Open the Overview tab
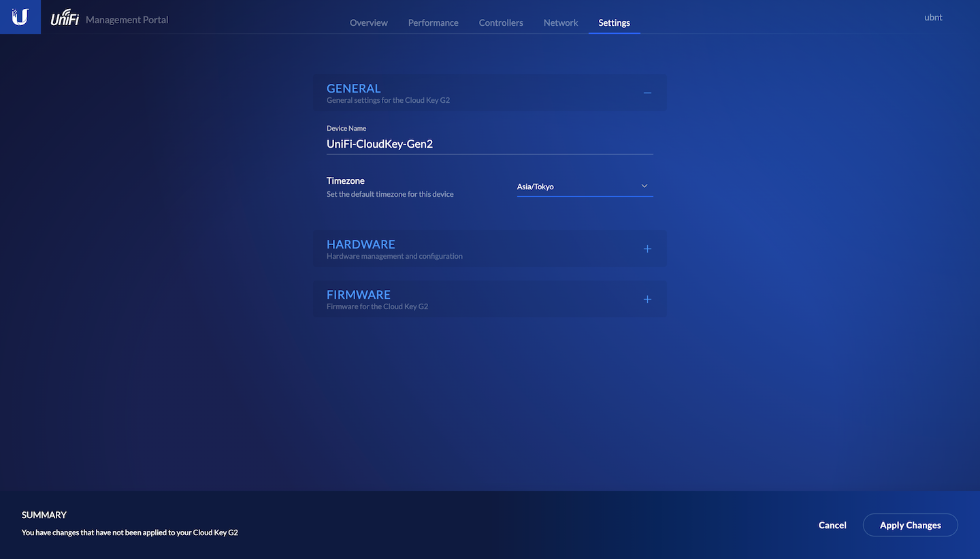Viewport: 980px width, 559px height. [x=369, y=22]
